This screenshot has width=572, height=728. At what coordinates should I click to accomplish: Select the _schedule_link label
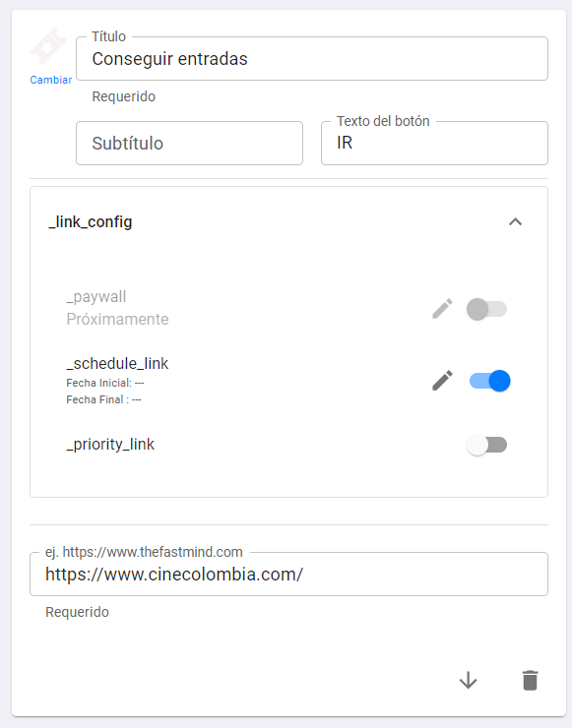tap(117, 363)
